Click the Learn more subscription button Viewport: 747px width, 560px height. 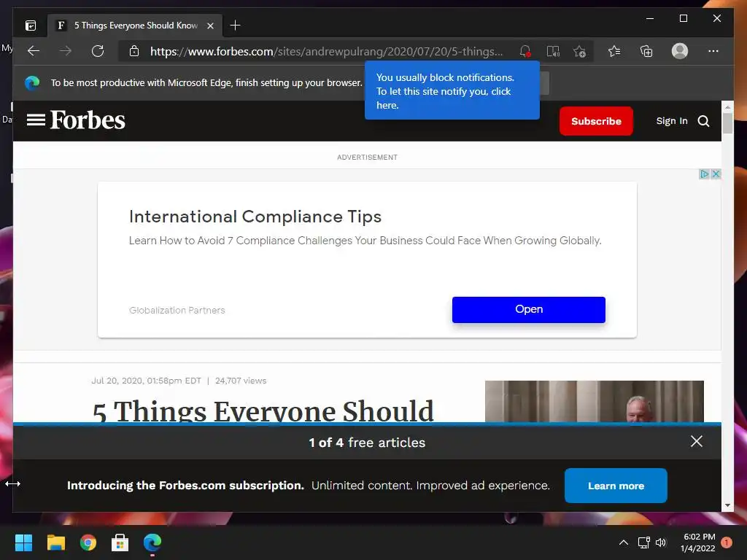(x=616, y=486)
